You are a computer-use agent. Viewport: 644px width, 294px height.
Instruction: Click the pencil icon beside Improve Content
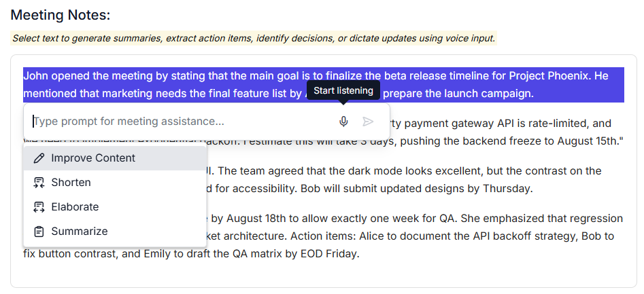click(39, 158)
